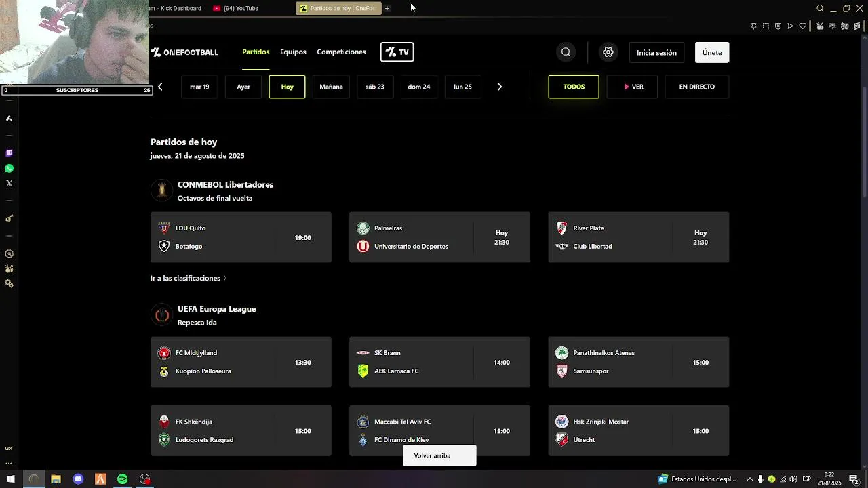Select date sáb 23
Screen dimensions: 868x488
click(x=375, y=87)
